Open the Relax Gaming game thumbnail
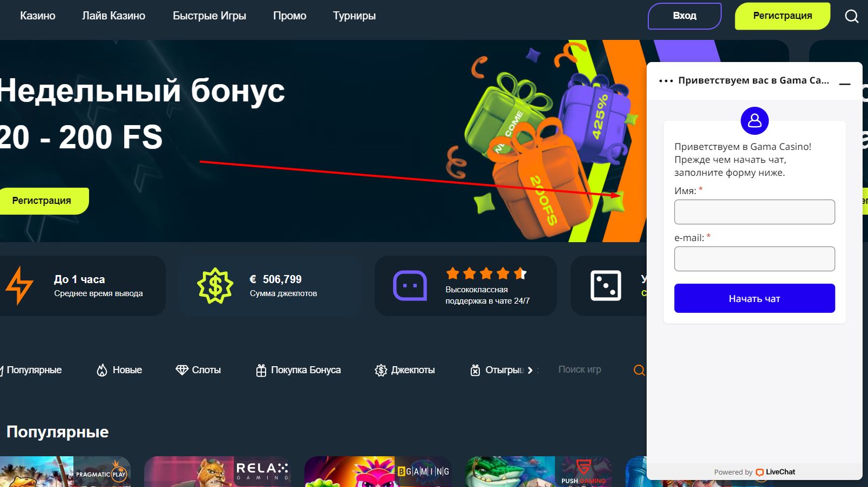This screenshot has width=868, height=487. (218, 472)
